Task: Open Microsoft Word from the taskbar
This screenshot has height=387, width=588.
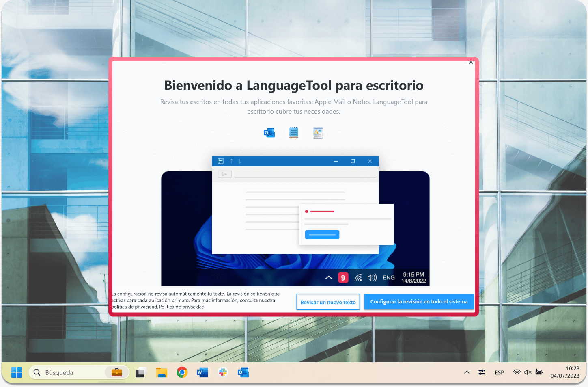Action: tap(202, 372)
